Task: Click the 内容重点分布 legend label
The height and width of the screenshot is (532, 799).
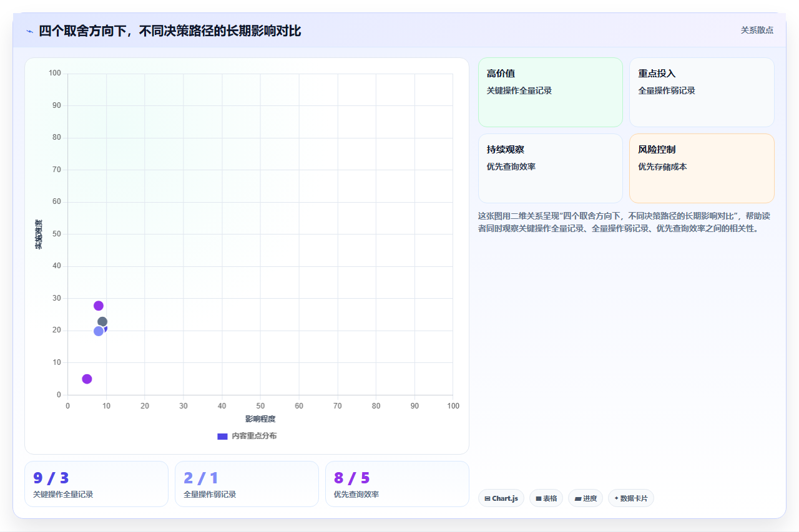Action: 254,436
